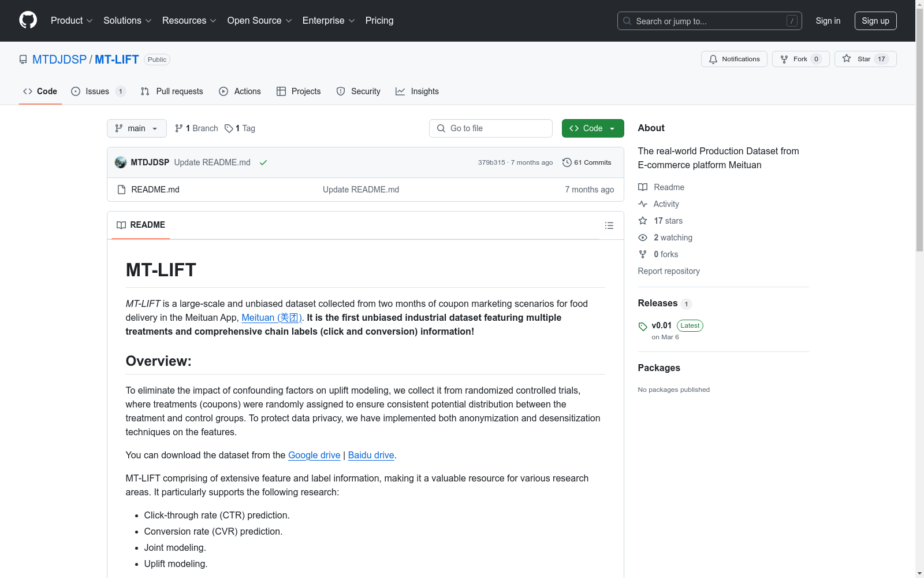Expand the Open Source menu
The width and height of the screenshot is (924, 578).
[x=260, y=21]
